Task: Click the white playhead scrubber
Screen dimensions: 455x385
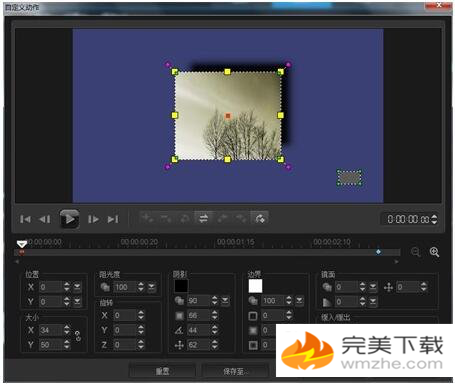Action: [22, 244]
